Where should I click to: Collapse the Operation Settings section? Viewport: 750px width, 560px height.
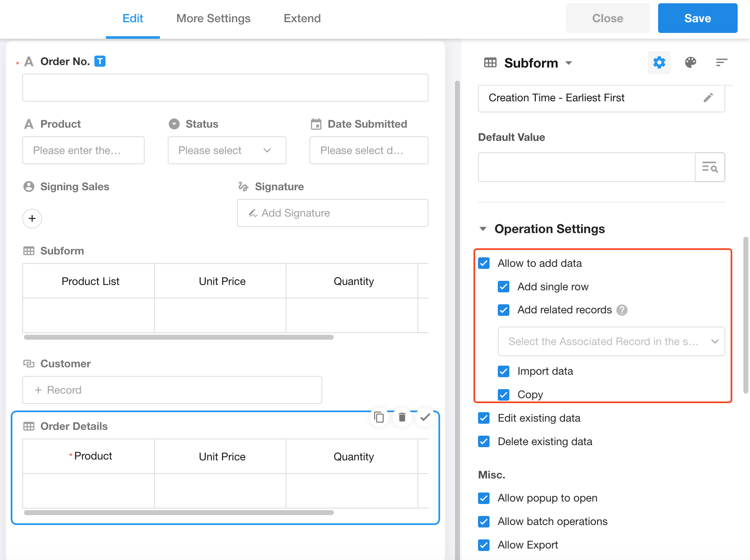[483, 229]
